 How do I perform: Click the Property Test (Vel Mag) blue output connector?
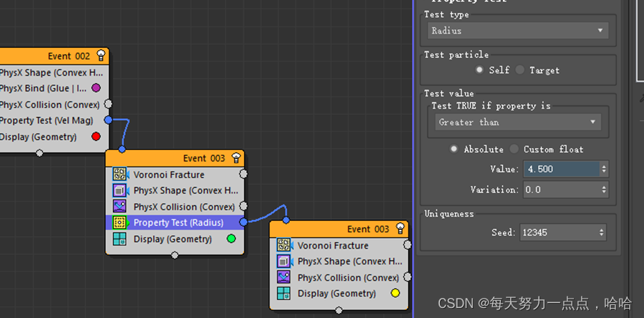[108, 120]
